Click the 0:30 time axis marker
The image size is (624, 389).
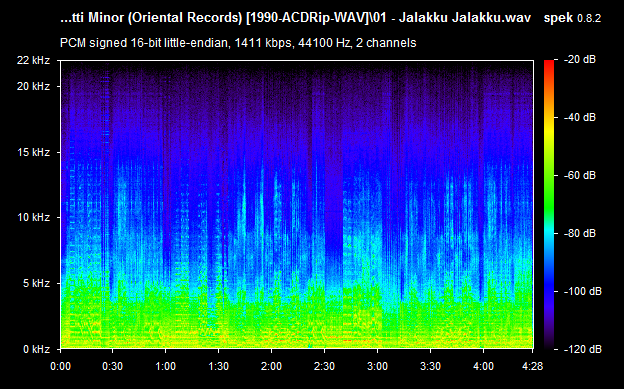113,366
